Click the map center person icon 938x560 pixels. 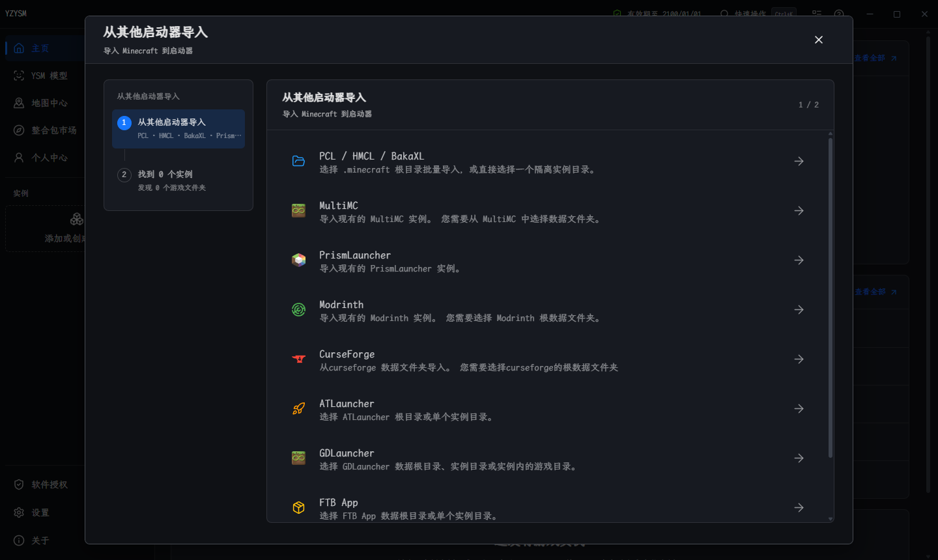click(x=19, y=103)
